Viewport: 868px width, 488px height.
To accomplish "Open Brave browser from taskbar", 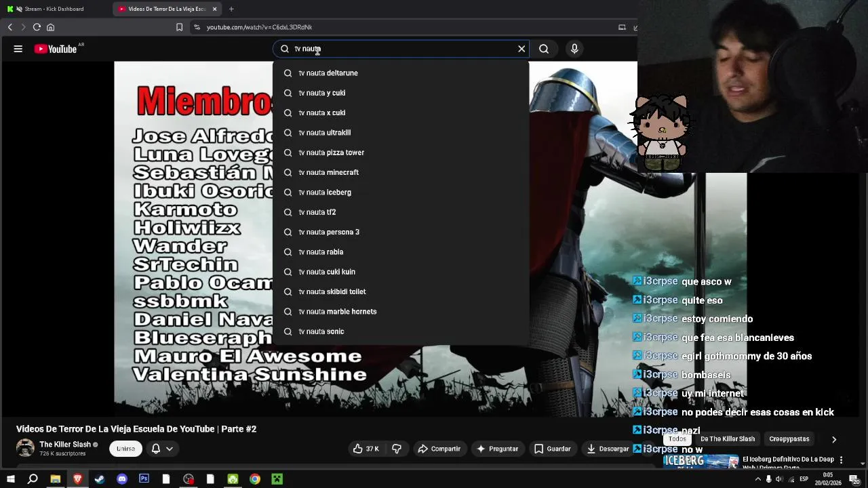I will coord(77,479).
